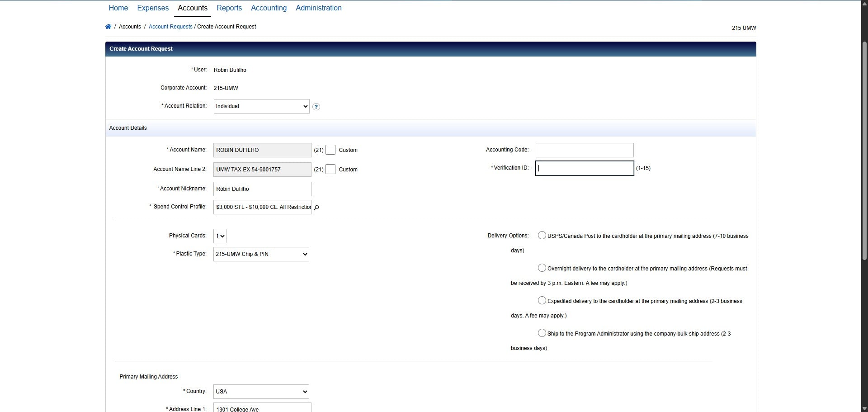The height and width of the screenshot is (412, 868).
Task: Click inside the Verification ID field
Action: [x=584, y=168]
